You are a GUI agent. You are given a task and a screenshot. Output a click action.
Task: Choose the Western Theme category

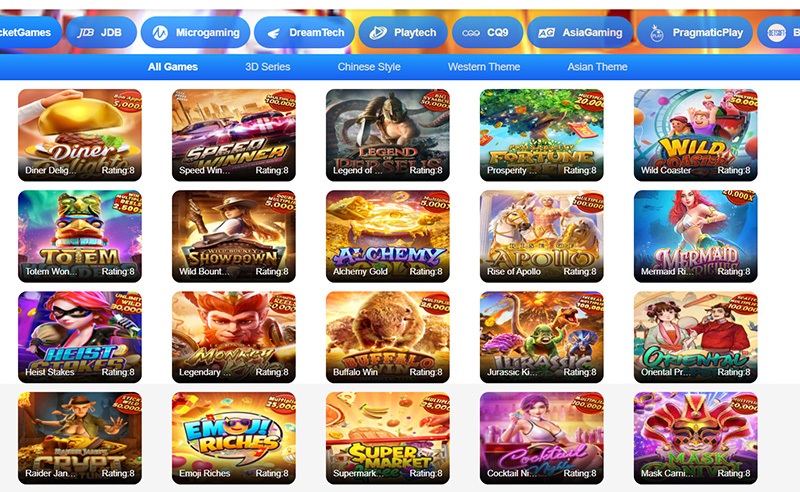484,67
